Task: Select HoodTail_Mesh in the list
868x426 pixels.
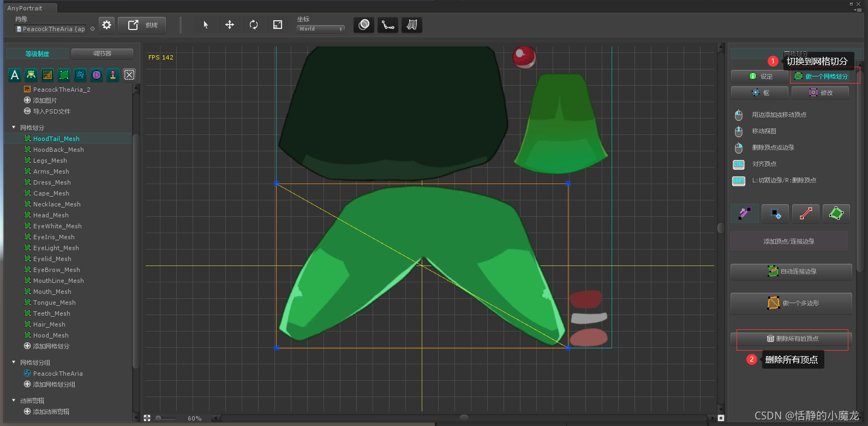Action: pyautogui.click(x=68, y=139)
